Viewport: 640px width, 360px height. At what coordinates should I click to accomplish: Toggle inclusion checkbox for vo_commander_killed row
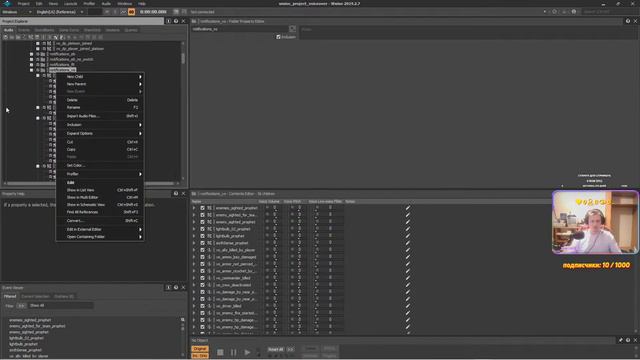202,278
